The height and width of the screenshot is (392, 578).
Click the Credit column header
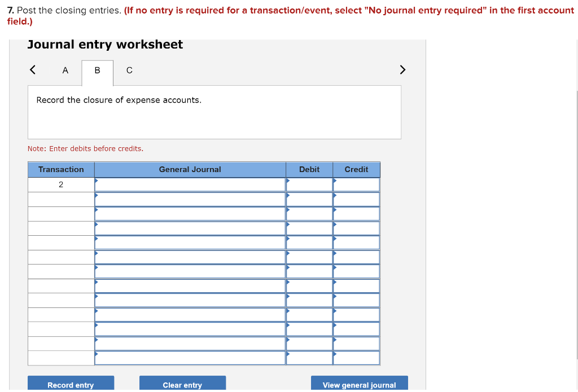point(357,169)
